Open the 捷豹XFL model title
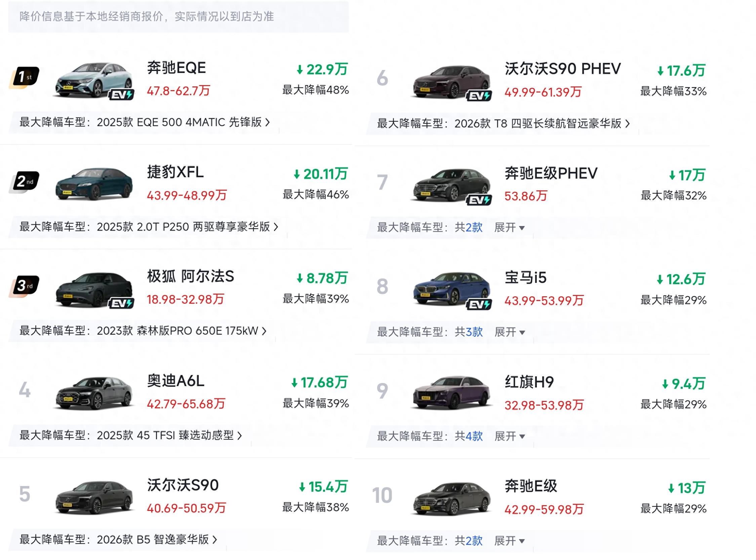Viewport: 756px width, 560px height. click(175, 172)
